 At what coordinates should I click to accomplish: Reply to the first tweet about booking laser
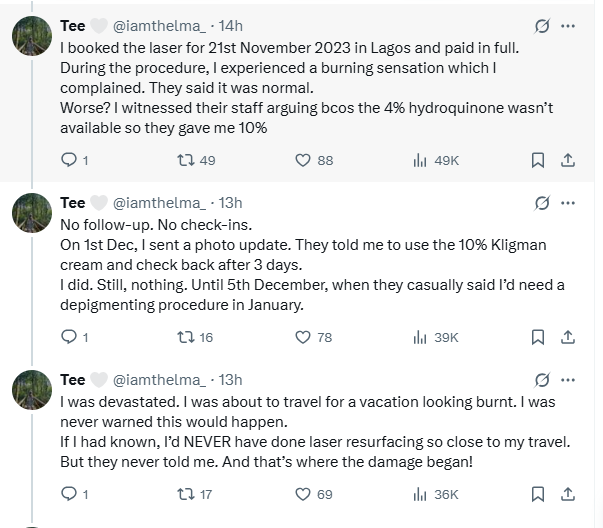tap(69, 160)
